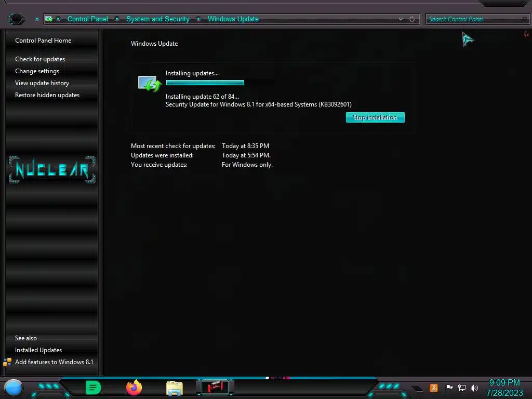Click Restore hidden updates link
Viewport: 532px width, 399px height.
point(47,95)
